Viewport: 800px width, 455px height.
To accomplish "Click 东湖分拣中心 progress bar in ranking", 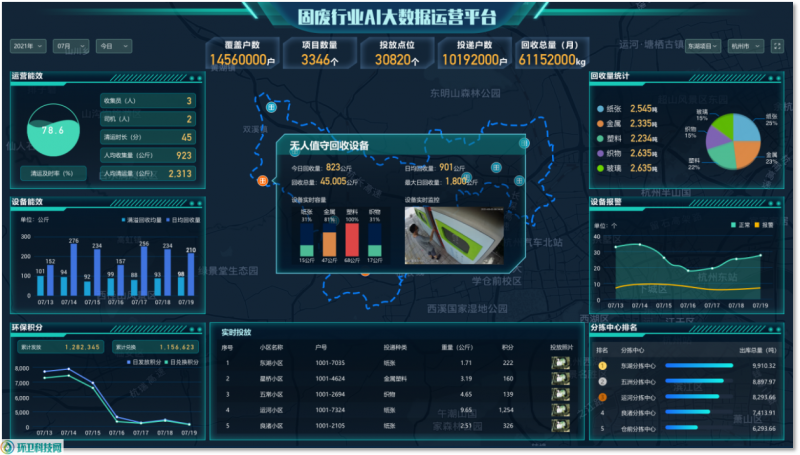I will click(699, 365).
